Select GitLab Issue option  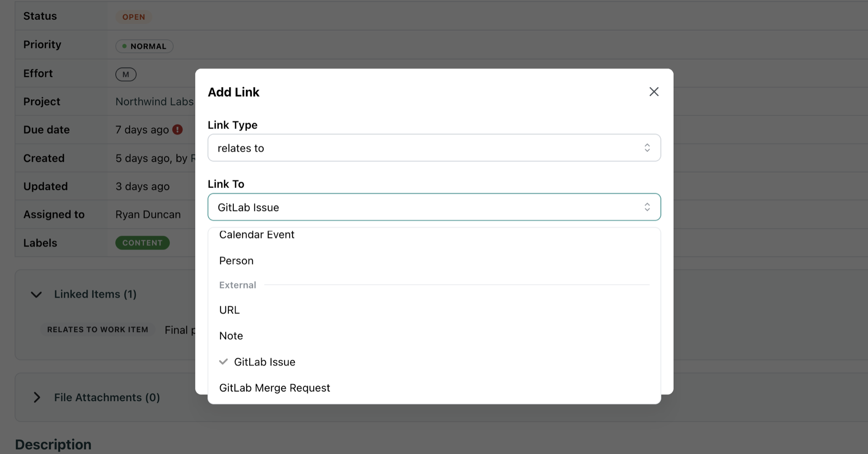point(434,362)
